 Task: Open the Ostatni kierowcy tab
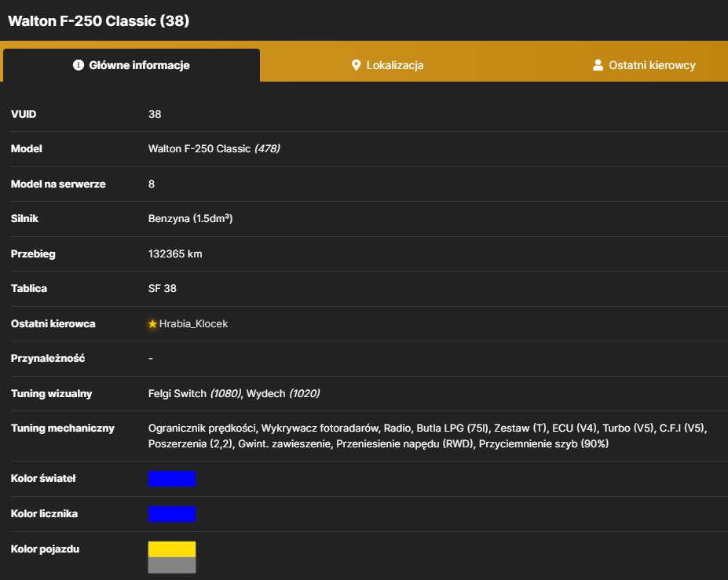(x=644, y=65)
